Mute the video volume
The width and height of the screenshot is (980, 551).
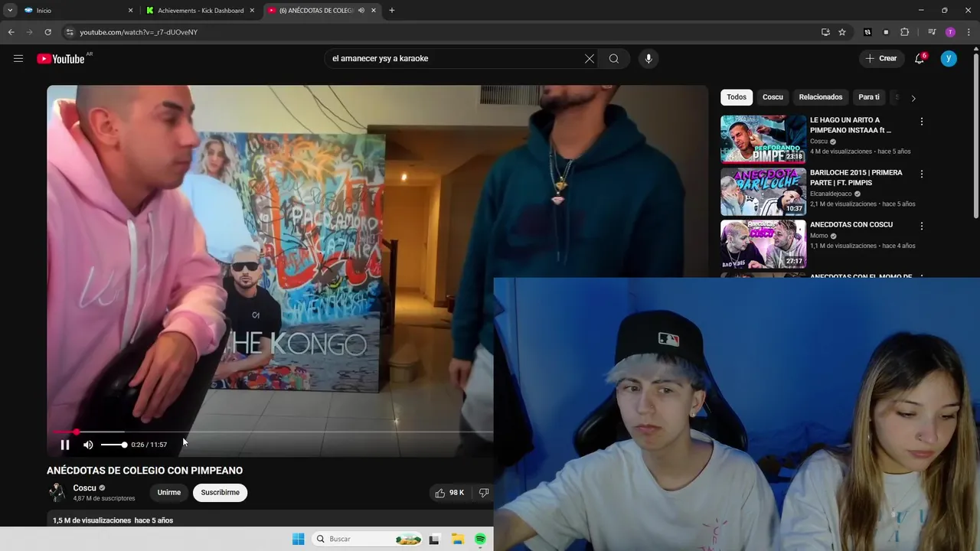coord(88,445)
